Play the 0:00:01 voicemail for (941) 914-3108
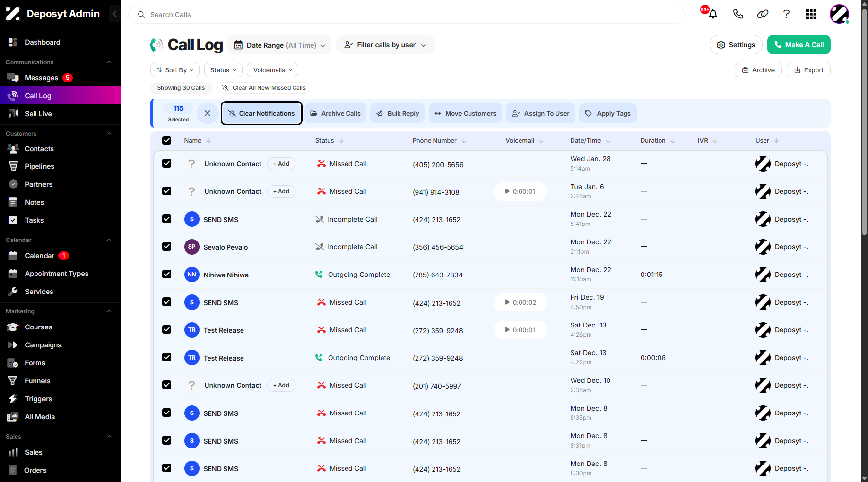This screenshot has width=868, height=482. pyautogui.click(x=520, y=191)
